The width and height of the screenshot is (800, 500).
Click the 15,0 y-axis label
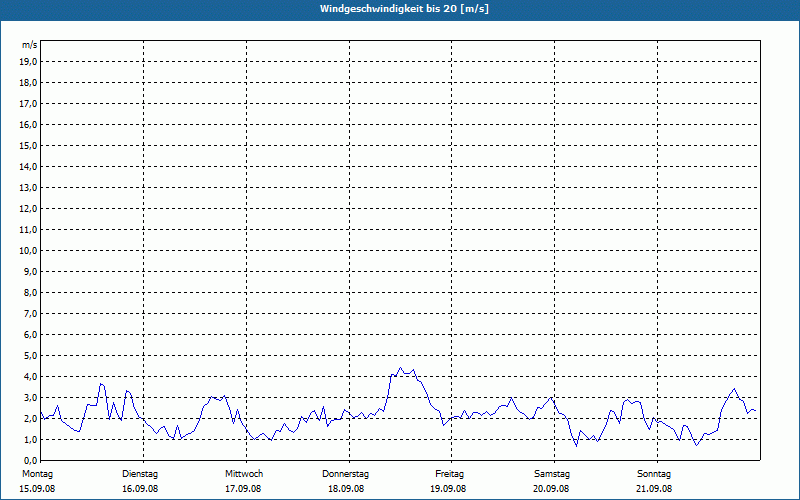click(29, 145)
